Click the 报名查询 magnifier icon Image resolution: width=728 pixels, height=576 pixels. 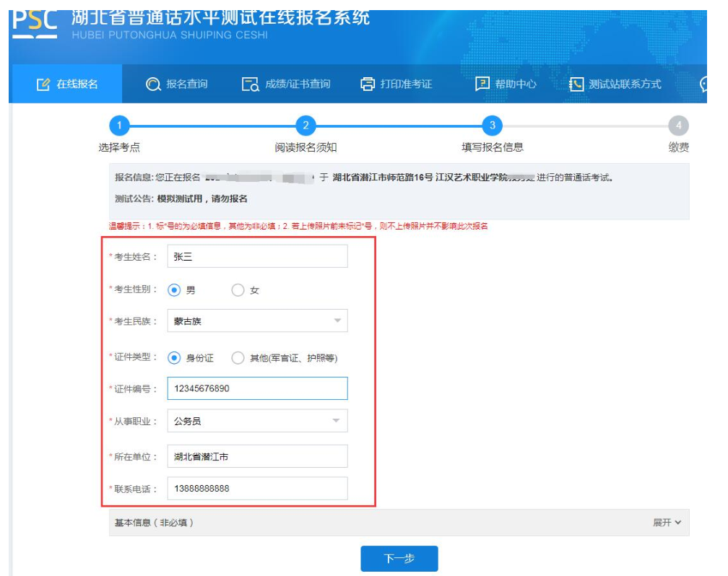[x=153, y=84]
